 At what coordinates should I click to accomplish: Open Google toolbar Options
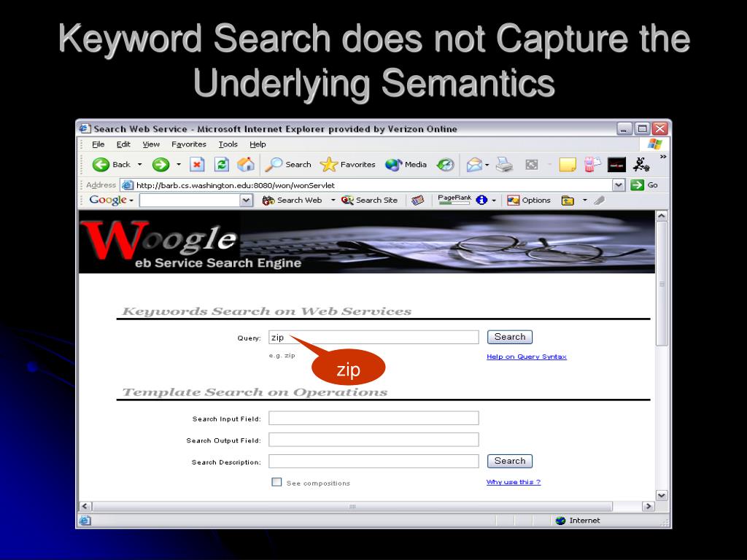(x=528, y=201)
